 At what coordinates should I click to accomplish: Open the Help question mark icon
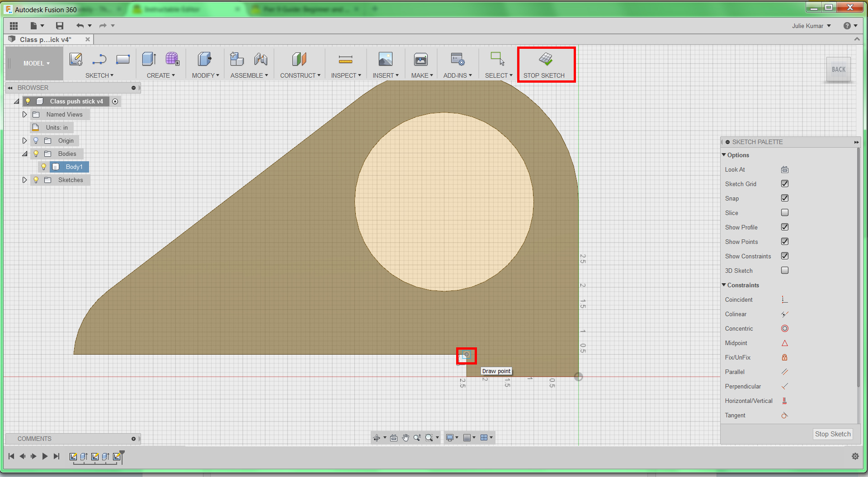[x=847, y=26]
